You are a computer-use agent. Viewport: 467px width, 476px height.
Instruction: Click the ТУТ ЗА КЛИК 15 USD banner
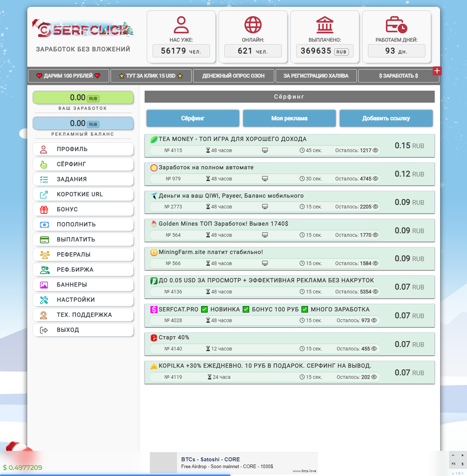tap(151, 76)
